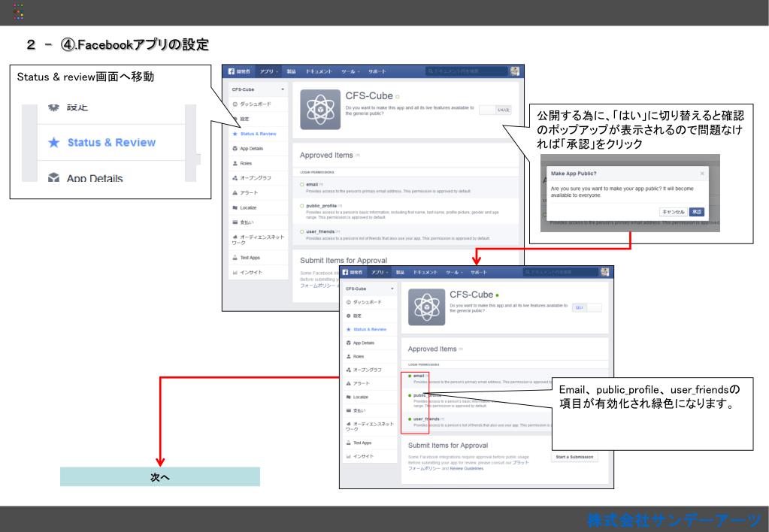Click the blue 承認 button in dialog
769x532 pixels.
point(696,212)
